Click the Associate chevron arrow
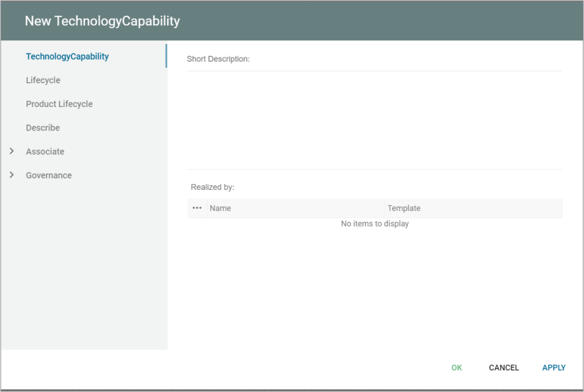This screenshot has width=584, height=392. [13, 152]
